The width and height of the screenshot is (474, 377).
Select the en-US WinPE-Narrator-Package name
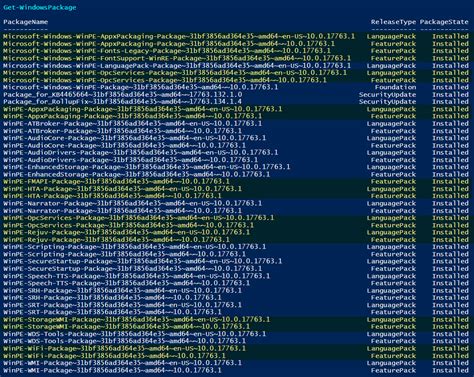(133, 203)
